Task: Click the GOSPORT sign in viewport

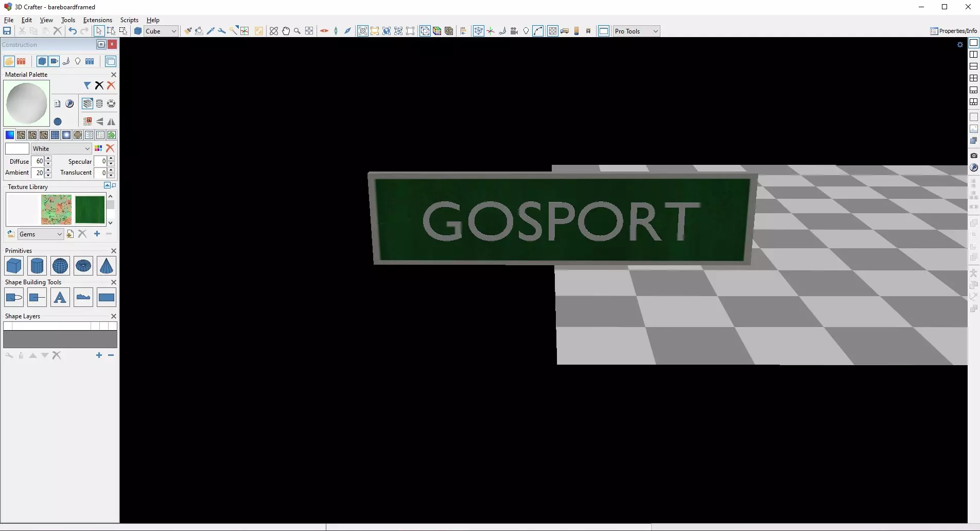Action: pyautogui.click(x=562, y=218)
